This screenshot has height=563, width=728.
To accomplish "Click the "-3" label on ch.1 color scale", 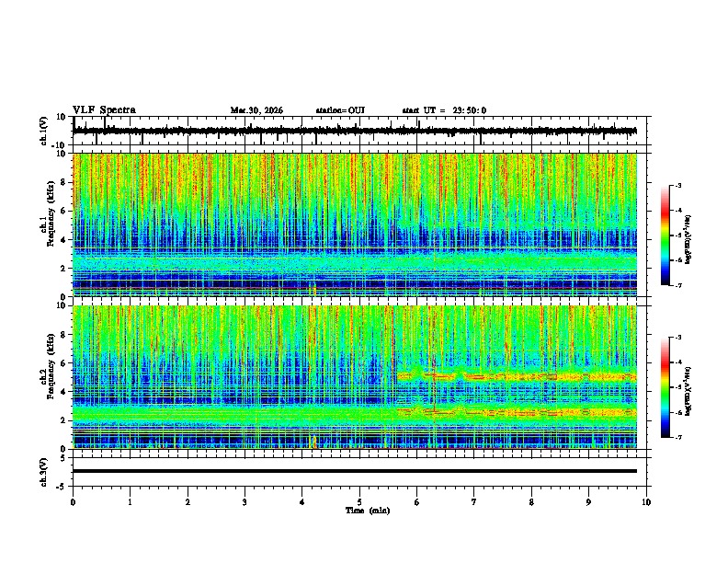I will (x=678, y=185).
